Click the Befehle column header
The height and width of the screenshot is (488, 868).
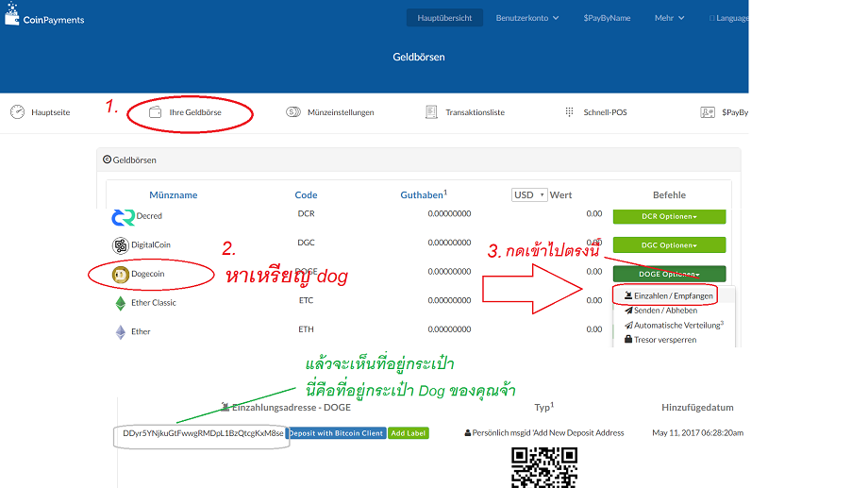pos(669,195)
